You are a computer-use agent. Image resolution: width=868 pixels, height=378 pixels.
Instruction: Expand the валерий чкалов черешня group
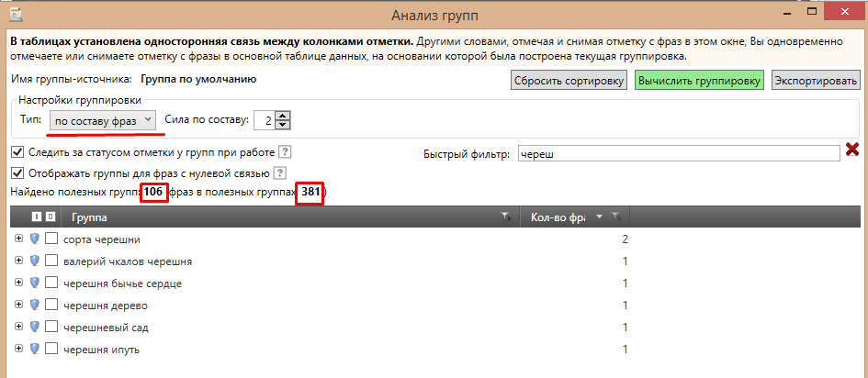click(x=18, y=261)
